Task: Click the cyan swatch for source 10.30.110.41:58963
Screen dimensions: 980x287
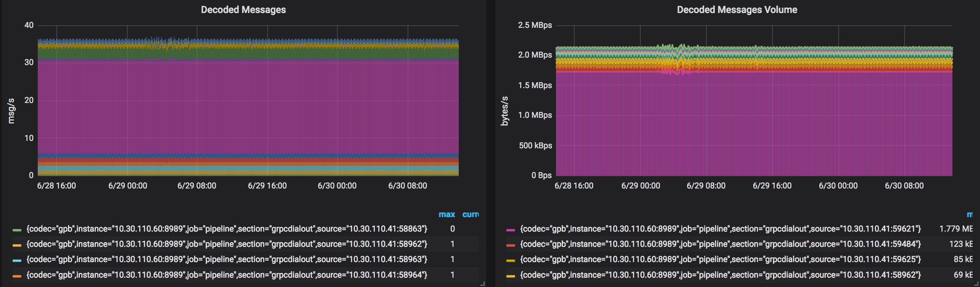Action: point(17,260)
